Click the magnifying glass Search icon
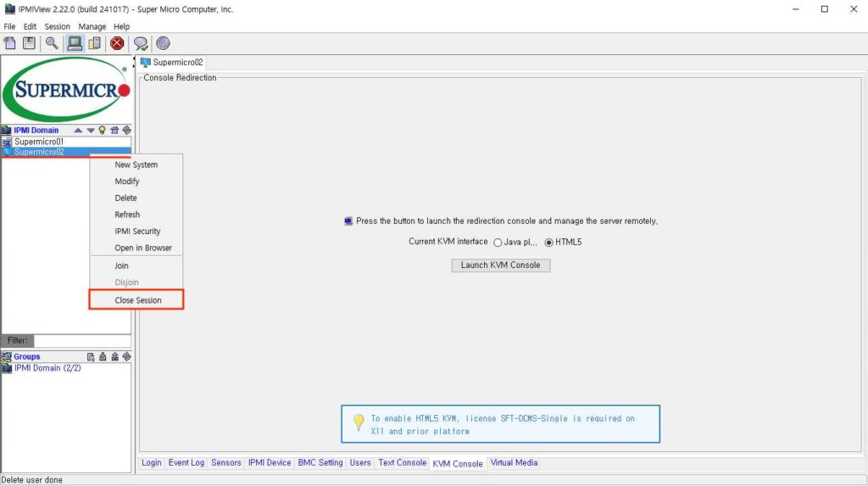 [x=52, y=43]
